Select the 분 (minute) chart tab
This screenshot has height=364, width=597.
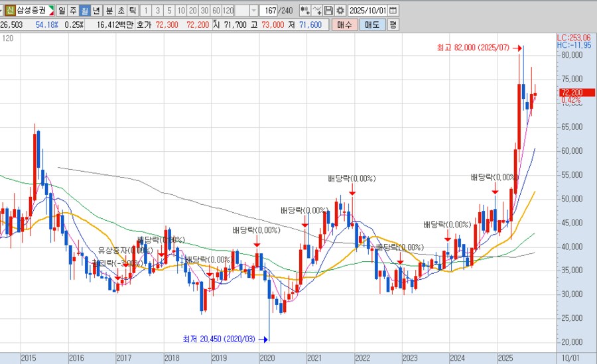109,11
